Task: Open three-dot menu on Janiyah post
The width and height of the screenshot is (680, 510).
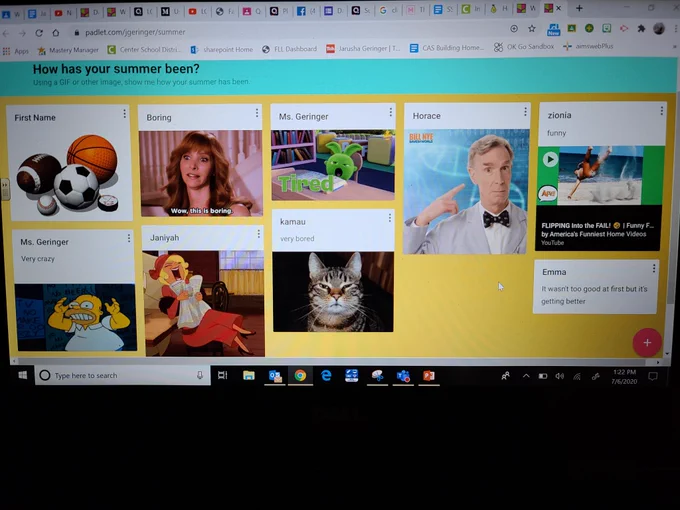Action: [x=258, y=234]
